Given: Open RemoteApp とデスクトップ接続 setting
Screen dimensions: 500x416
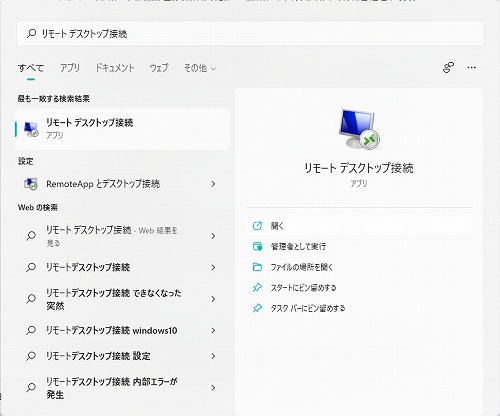Looking at the screenshot, I should coord(122,184).
